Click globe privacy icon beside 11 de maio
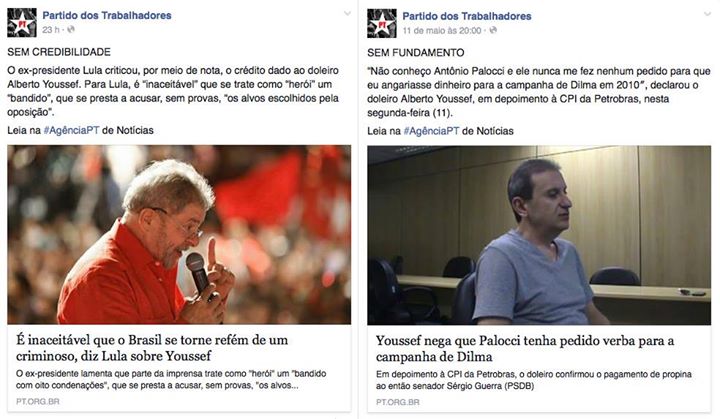The height and width of the screenshot is (419, 720). tap(493, 31)
